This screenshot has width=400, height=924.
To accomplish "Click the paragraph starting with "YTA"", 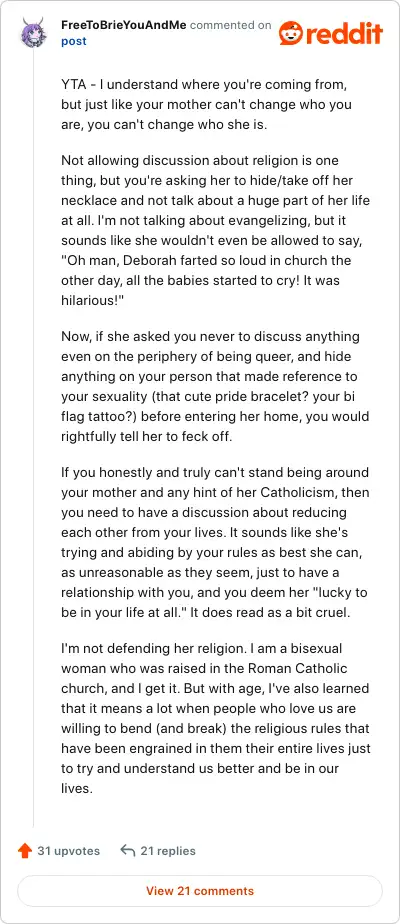I will pyautogui.click(x=207, y=105).
